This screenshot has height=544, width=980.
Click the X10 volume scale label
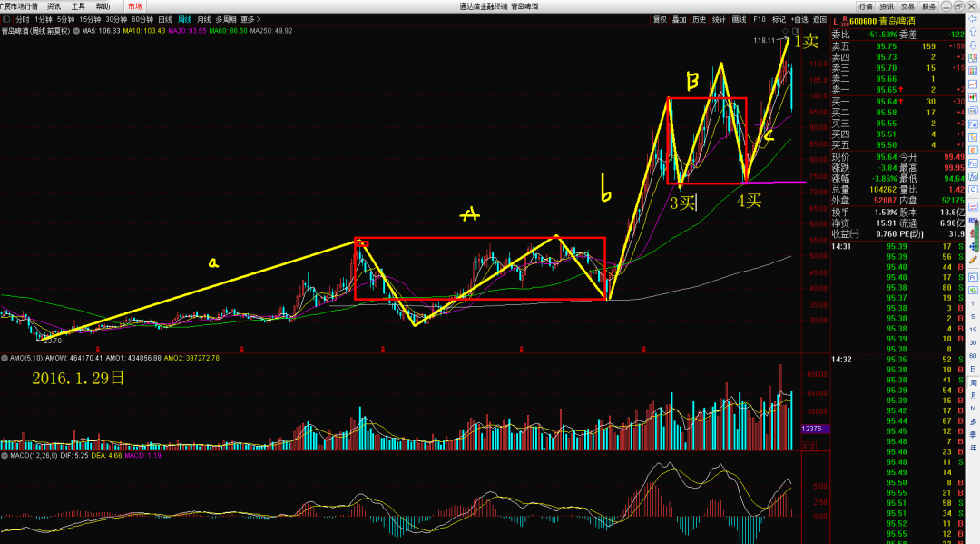pyautogui.click(x=808, y=446)
